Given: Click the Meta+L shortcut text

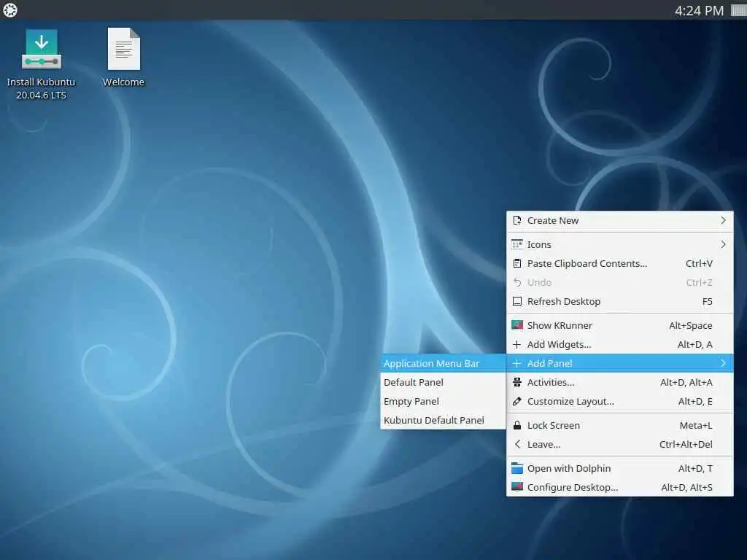Looking at the screenshot, I should tap(696, 425).
